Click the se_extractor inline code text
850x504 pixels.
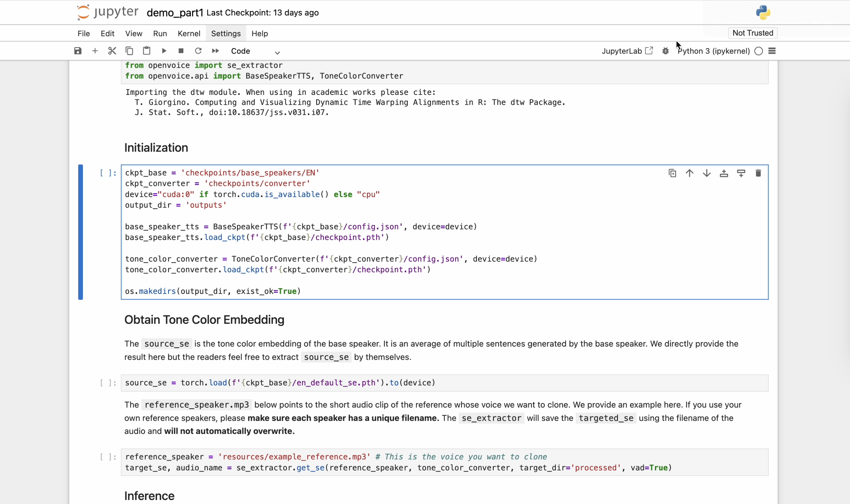pyautogui.click(x=491, y=418)
